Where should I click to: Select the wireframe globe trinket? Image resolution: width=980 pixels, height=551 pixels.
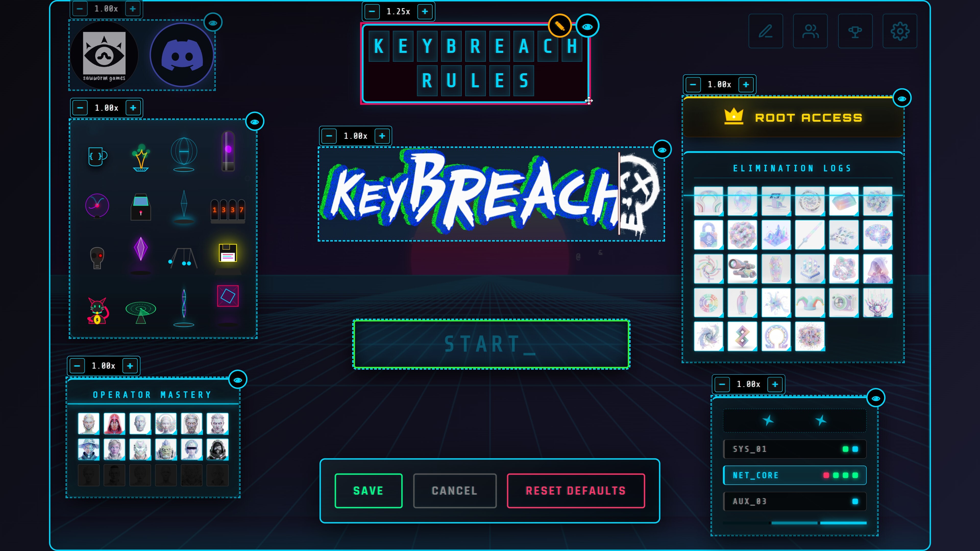(184, 154)
